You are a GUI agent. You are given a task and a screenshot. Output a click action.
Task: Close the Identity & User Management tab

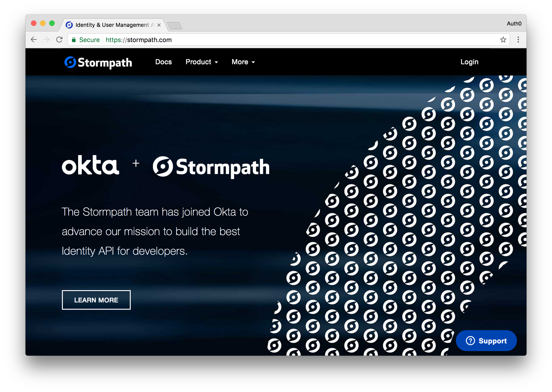[159, 25]
